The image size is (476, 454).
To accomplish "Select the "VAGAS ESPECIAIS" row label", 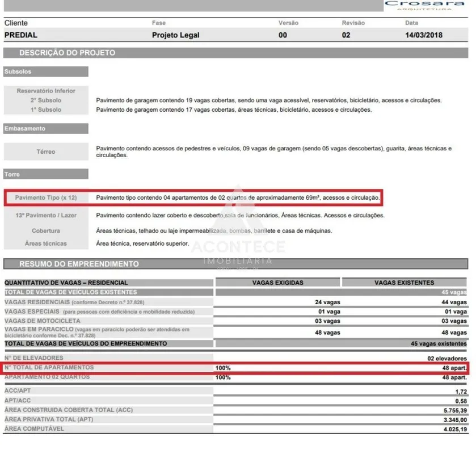I will [x=100, y=312].
